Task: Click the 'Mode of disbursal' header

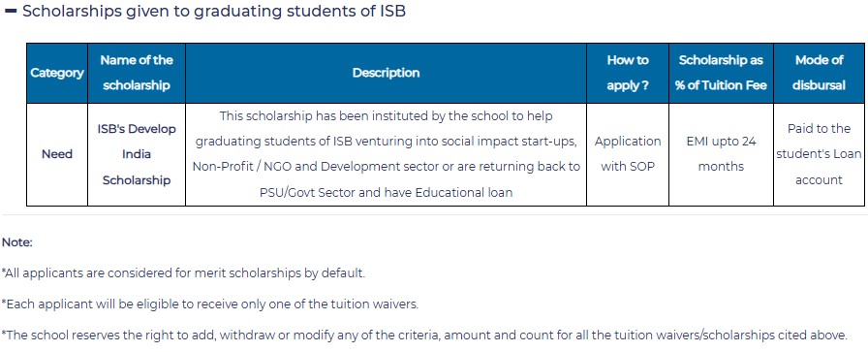Action: tap(819, 73)
